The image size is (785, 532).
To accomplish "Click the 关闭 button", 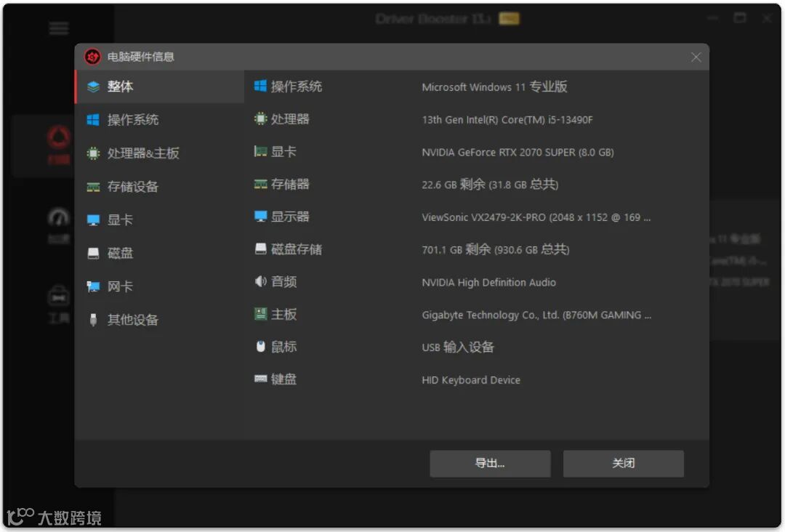I will [624, 464].
